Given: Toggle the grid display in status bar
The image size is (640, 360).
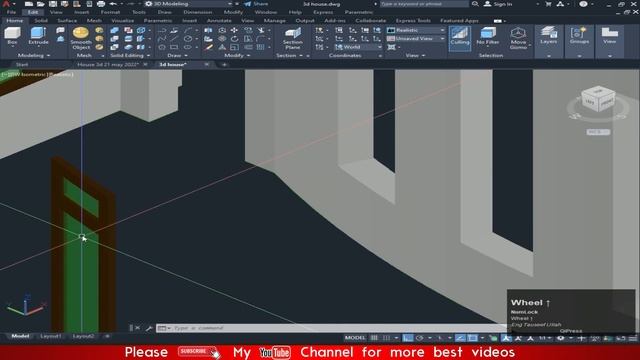Looking at the screenshot, I should (x=374, y=338).
